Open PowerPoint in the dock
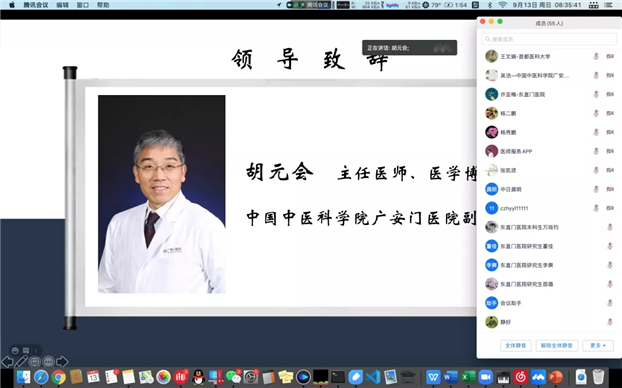622x388 pixels. 556,376
